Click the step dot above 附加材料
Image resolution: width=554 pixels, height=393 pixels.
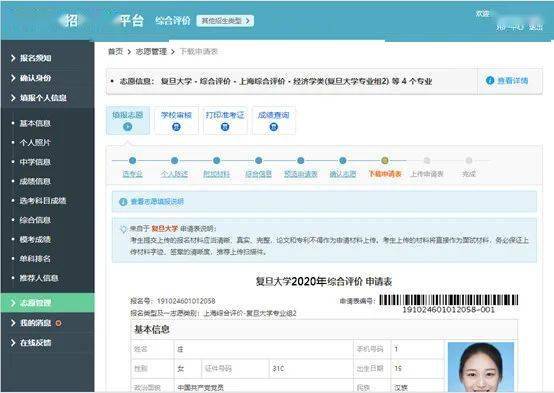pyautogui.click(x=217, y=161)
